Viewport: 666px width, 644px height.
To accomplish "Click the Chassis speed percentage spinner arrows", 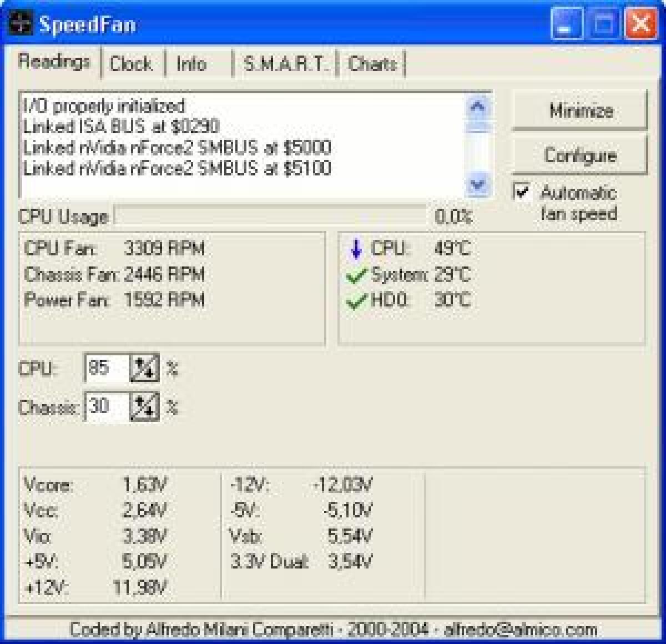I will (144, 407).
